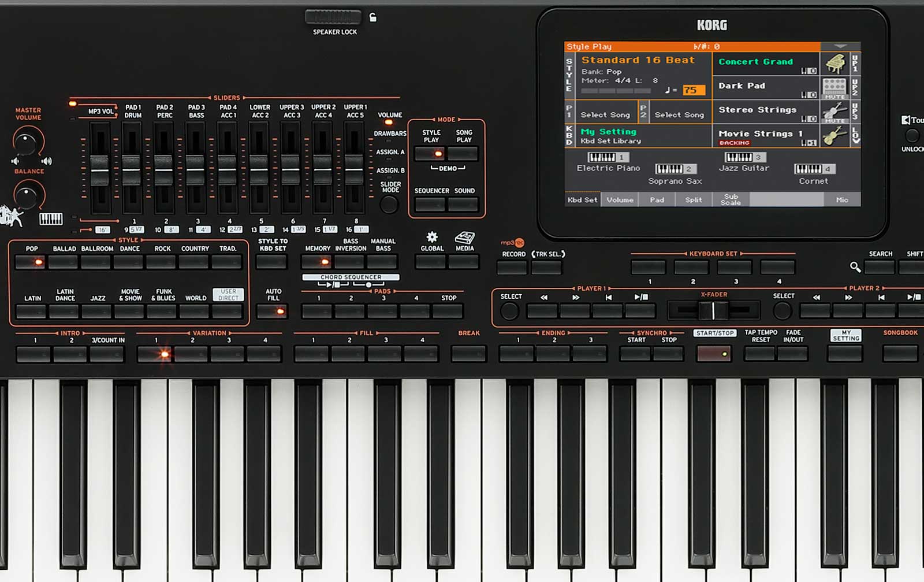Tap the Stereo Strings UP3 violin icon
The image size is (924, 582).
click(x=834, y=112)
